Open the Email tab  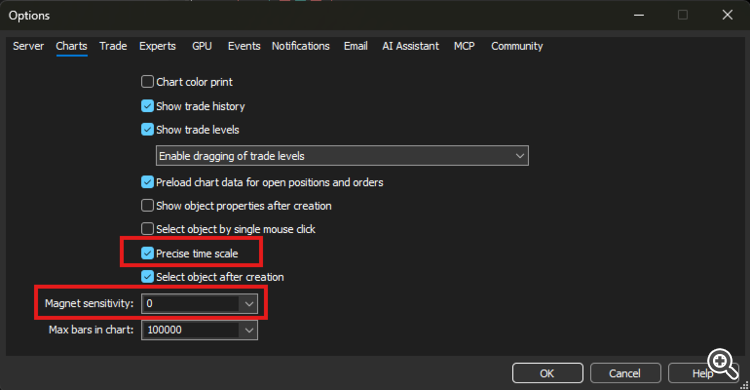355,46
